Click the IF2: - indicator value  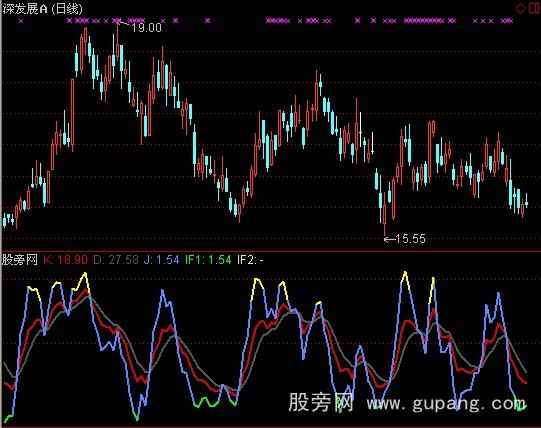(250, 260)
